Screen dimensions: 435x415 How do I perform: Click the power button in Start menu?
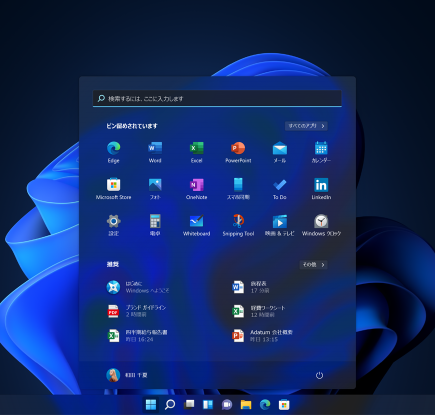(x=319, y=375)
